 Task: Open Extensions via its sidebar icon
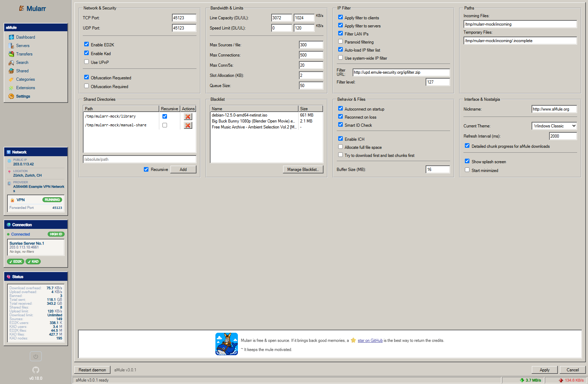(x=11, y=88)
